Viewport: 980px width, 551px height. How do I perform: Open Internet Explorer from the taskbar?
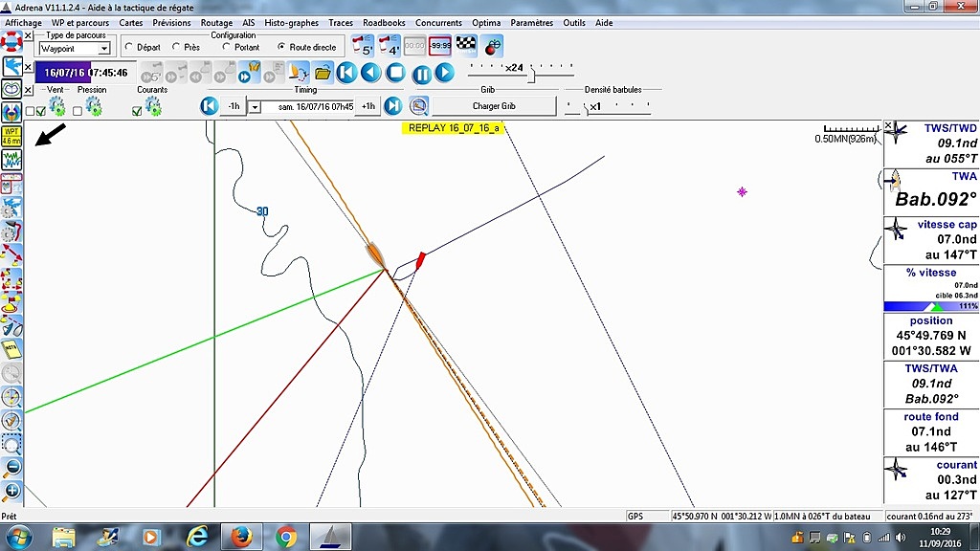[196, 538]
